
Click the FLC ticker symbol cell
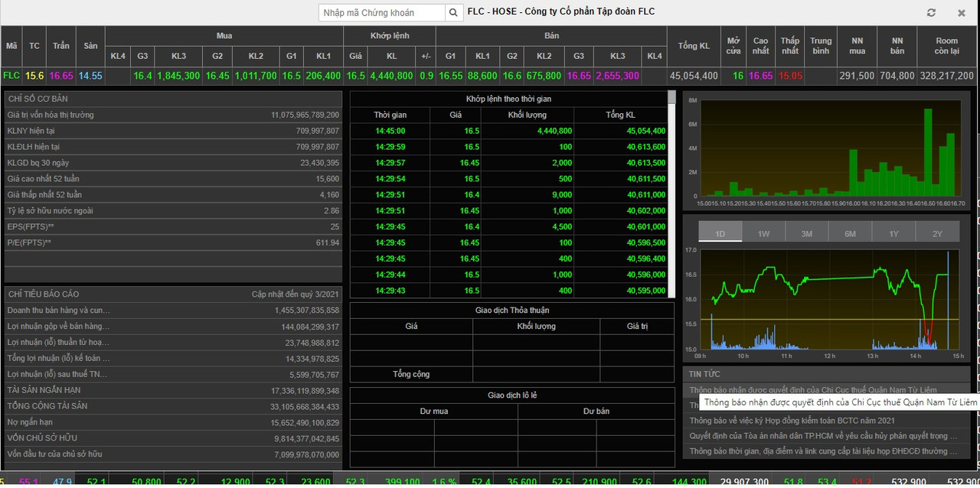click(11, 76)
